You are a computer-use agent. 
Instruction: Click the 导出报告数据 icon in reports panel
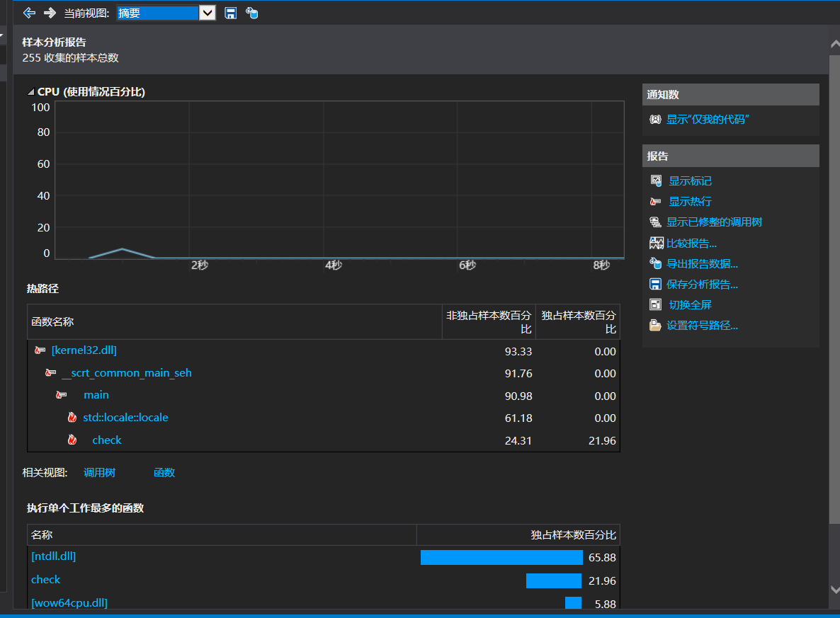coord(655,263)
